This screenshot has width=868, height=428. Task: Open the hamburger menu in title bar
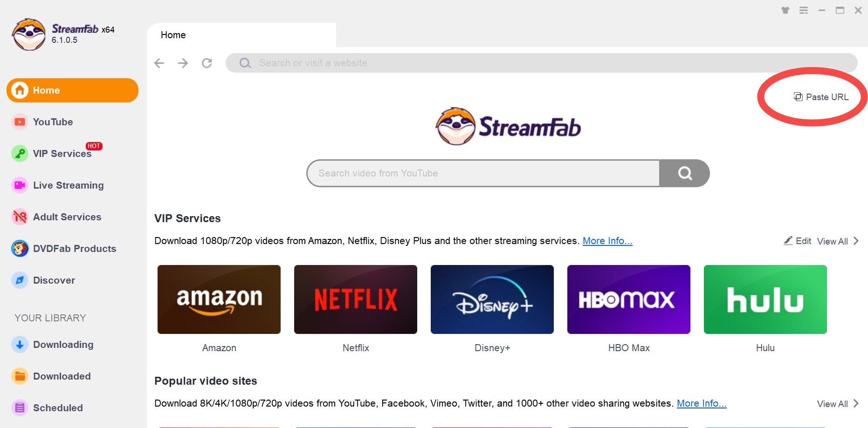[804, 10]
